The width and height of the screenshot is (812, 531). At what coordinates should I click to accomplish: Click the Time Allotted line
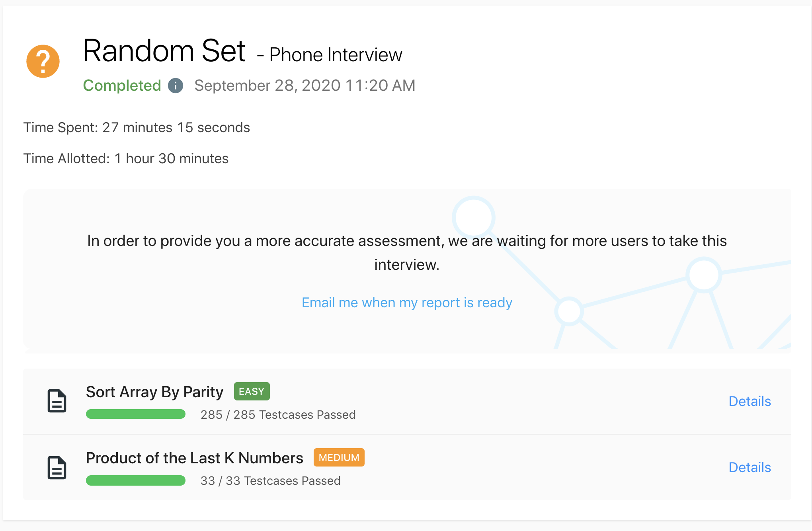click(x=126, y=158)
